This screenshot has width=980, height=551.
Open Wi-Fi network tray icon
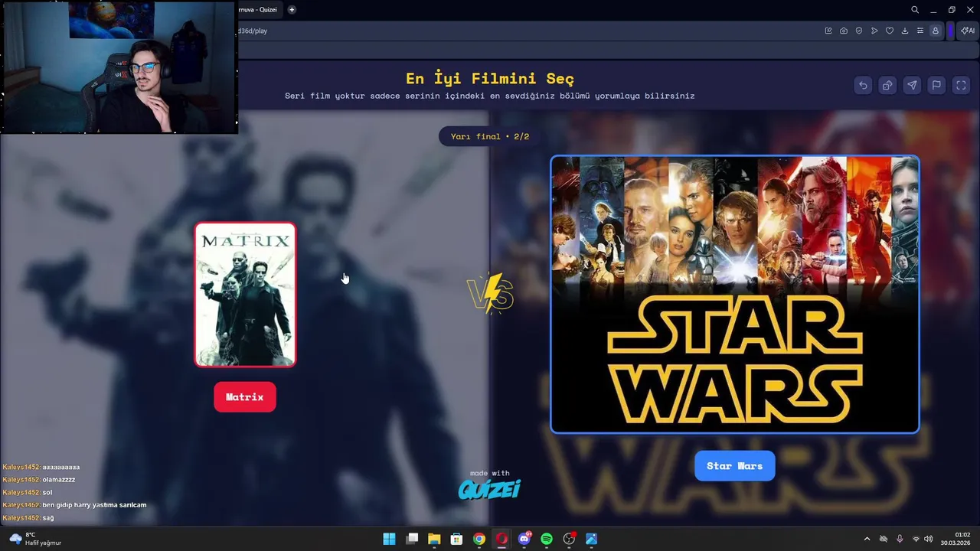point(916,539)
